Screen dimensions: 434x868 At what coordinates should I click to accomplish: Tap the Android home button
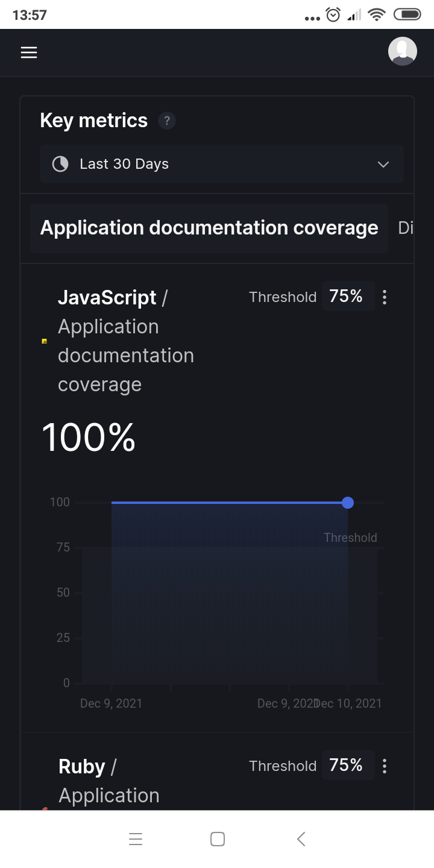[x=218, y=838]
